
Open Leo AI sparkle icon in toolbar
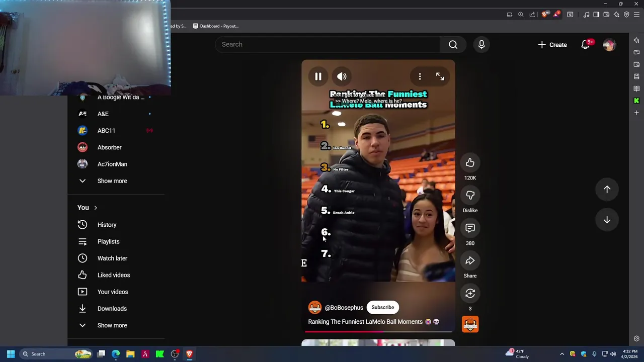coord(616,15)
